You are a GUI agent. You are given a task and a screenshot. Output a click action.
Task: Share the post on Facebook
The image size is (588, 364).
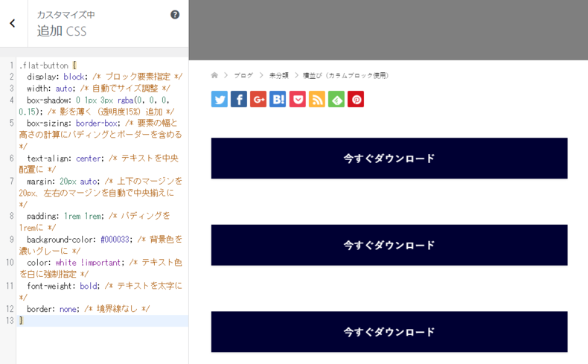click(239, 99)
